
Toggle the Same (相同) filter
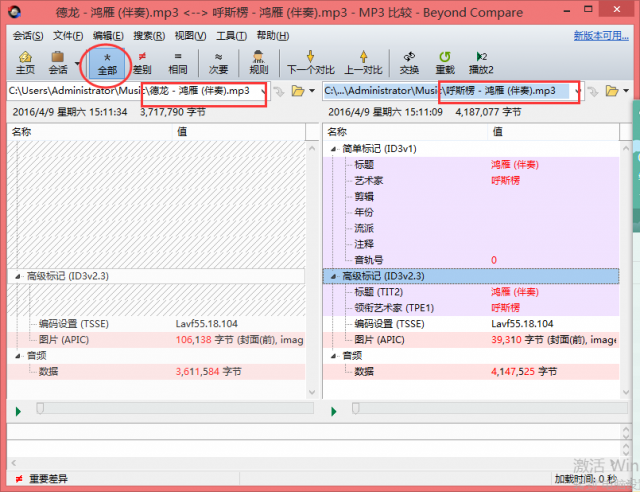178,63
